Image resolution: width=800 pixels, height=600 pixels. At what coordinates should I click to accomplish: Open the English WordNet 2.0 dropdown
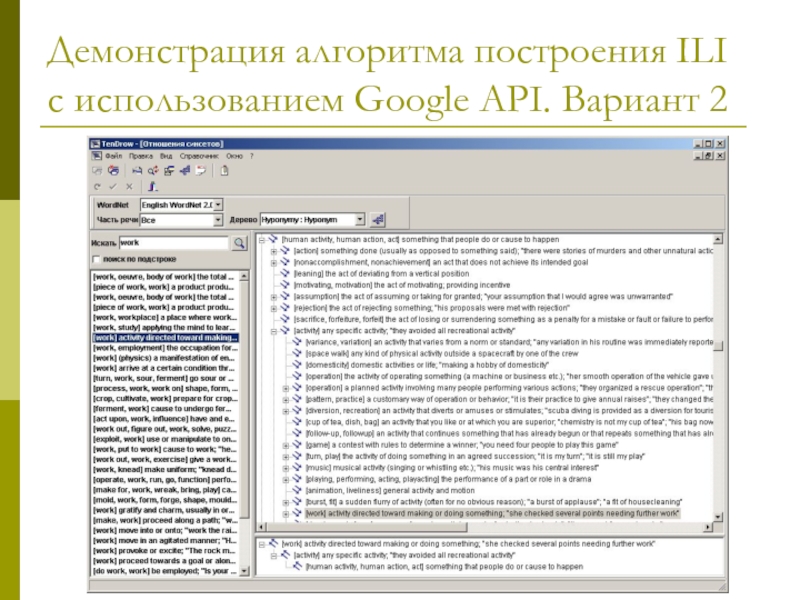click(219, 204)
